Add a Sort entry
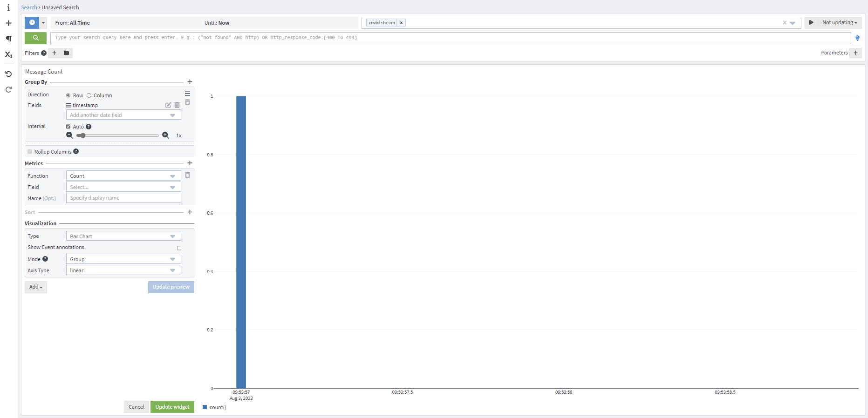Screen dimensions: 868x418 point(190,212)
